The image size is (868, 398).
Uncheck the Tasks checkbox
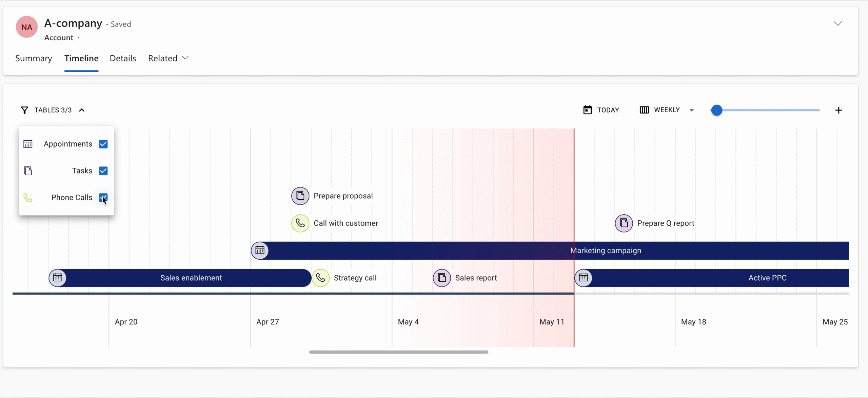[x=103, y=171]
